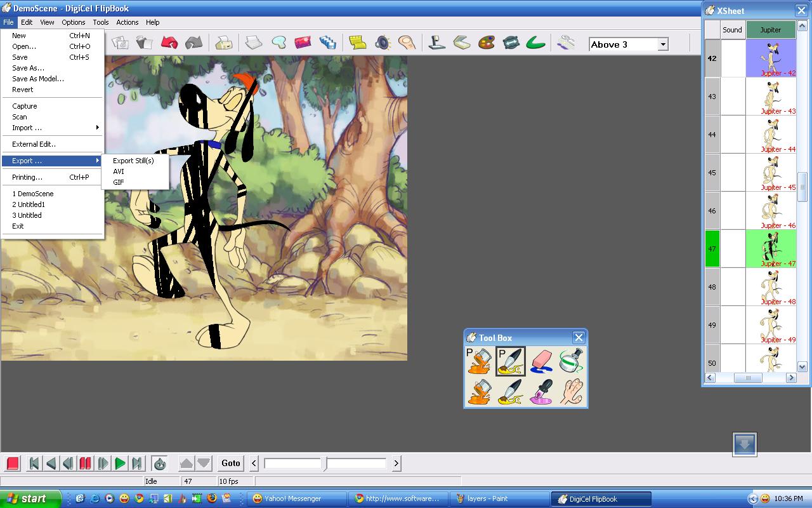812x508 pixels.
Task: Select the plain paint bucket fill tool
Action: (x=480, y=391)
